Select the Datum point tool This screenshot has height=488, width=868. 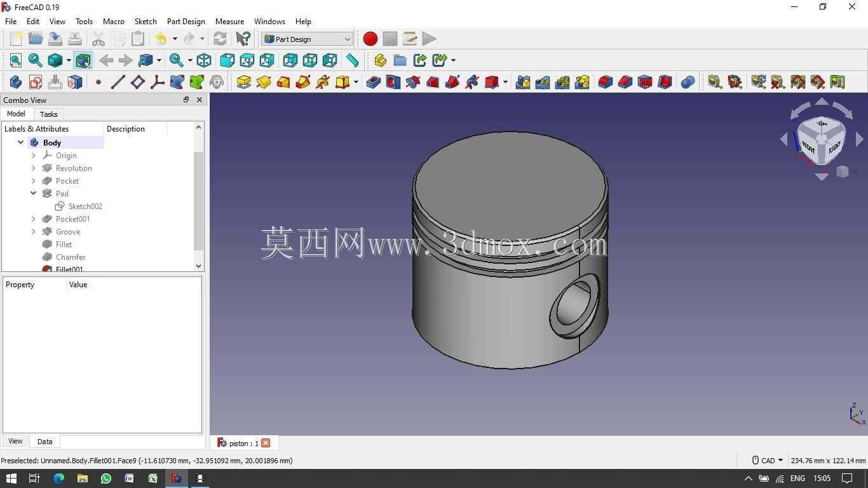98,82
